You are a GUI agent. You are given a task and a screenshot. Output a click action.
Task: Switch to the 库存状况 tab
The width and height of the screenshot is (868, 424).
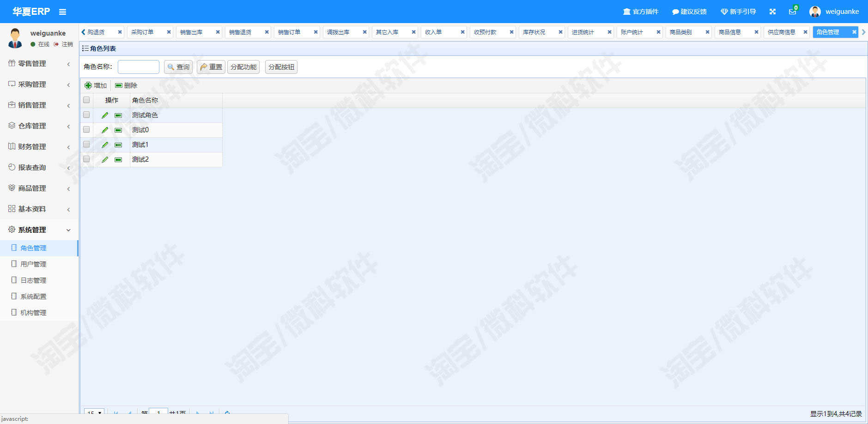(x=534, y=32)
